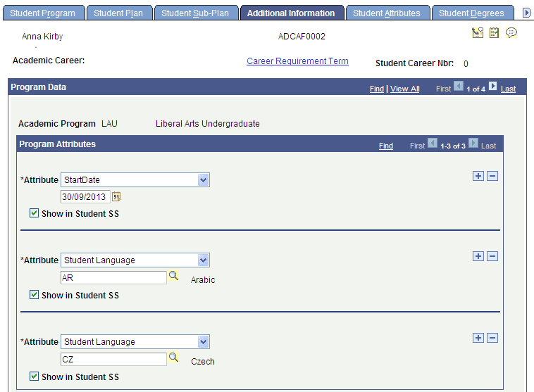Uncheck Show in Student SS for Czech
This screenshot has height=392, width=534.
point(34,377)
